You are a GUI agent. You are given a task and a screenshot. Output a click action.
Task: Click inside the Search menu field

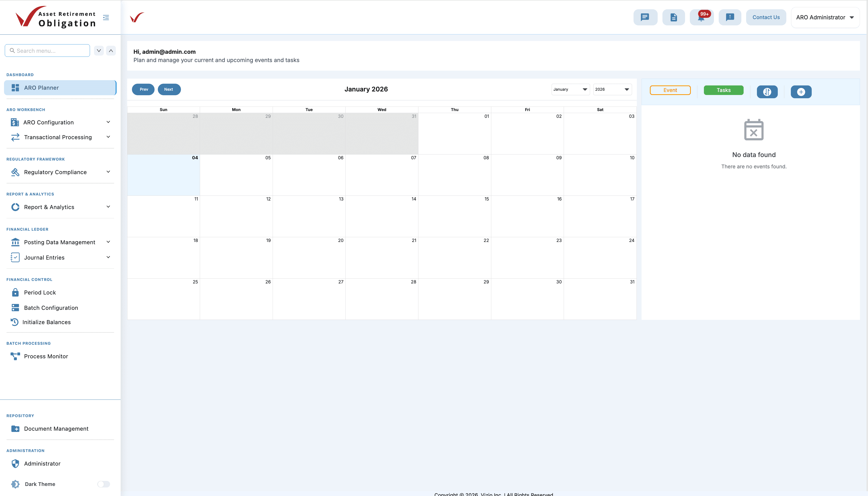coord(47,51)
